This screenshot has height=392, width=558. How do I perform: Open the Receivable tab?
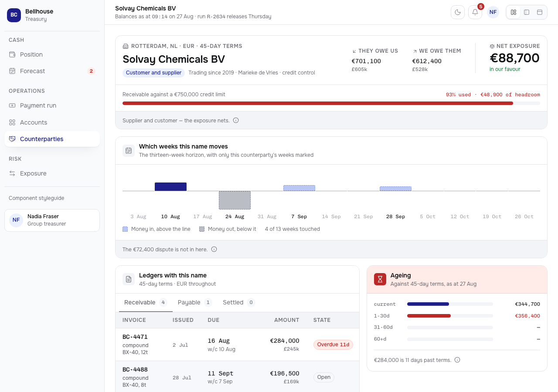pos(146,303)
